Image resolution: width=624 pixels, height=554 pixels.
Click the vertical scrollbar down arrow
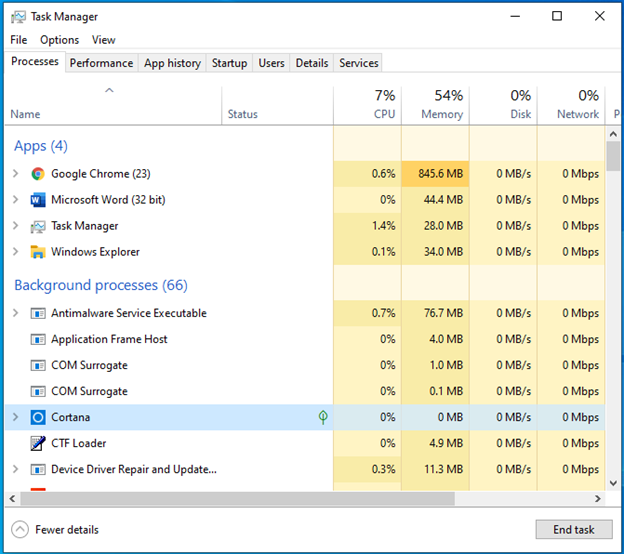(x=613, y=483)
